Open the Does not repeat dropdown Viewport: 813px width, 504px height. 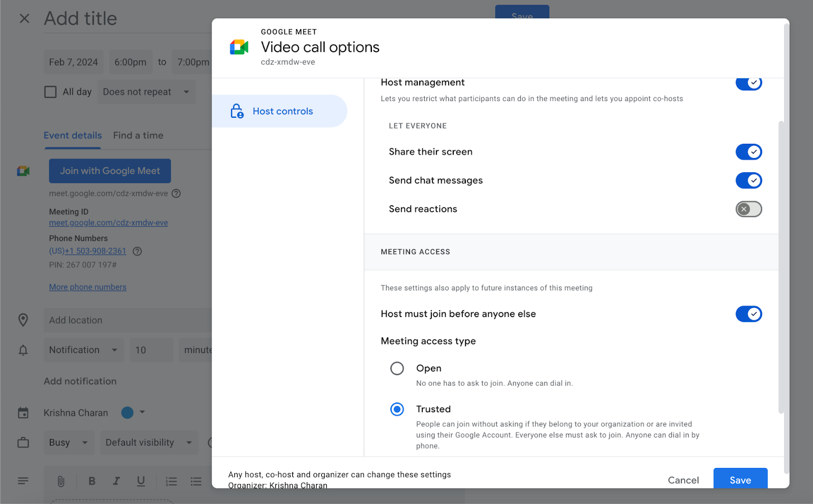146,92
